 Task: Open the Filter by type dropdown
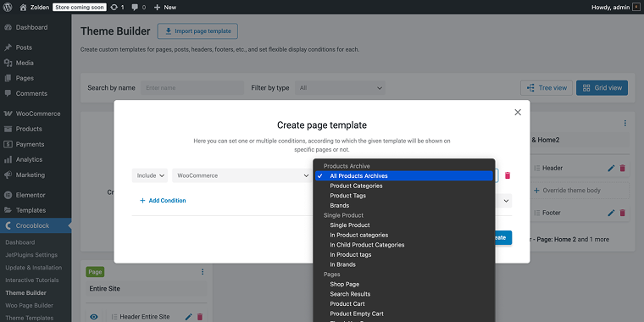click(x=340, y=88)
